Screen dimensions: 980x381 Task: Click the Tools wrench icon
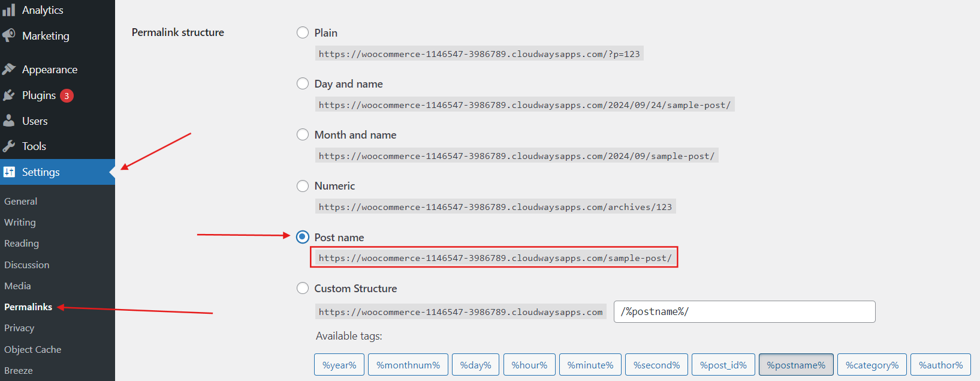coord(9,146)
